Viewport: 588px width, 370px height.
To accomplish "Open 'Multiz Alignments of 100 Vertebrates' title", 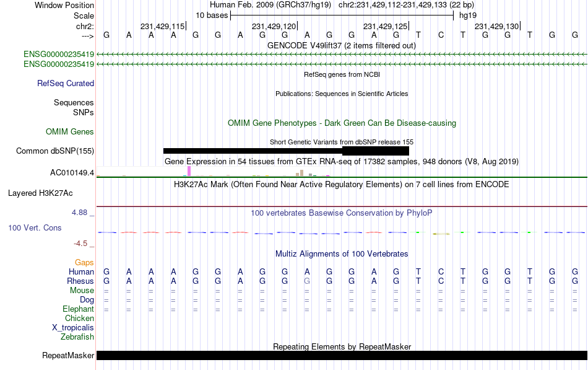I will [x=342, y=254].
